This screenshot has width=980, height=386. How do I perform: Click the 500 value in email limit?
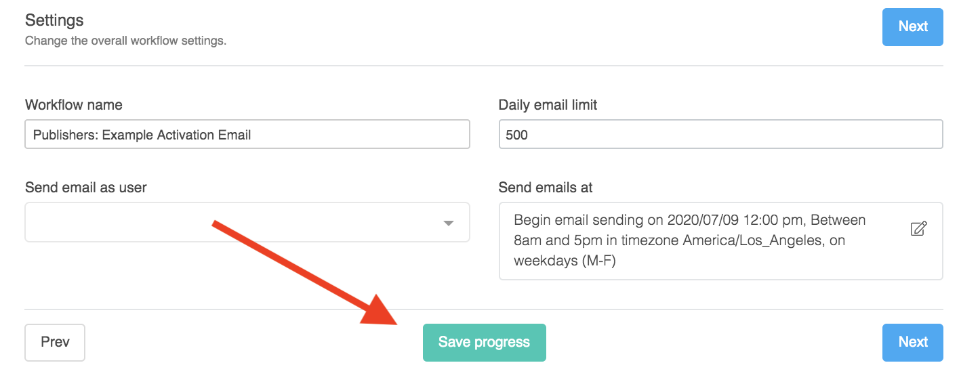coord(517,135)
